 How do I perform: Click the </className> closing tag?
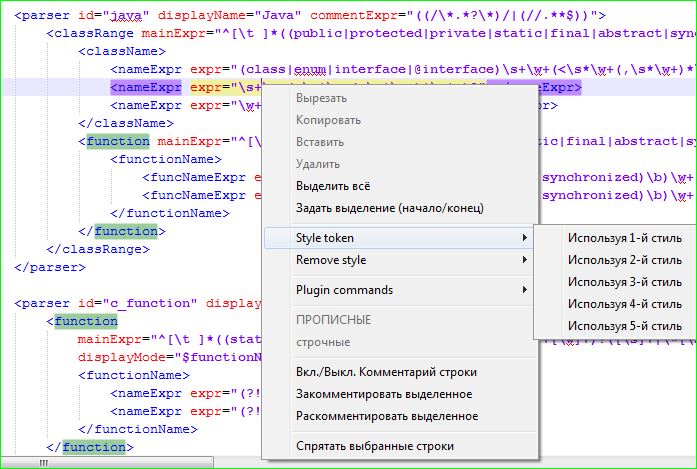tap(126, 123)
